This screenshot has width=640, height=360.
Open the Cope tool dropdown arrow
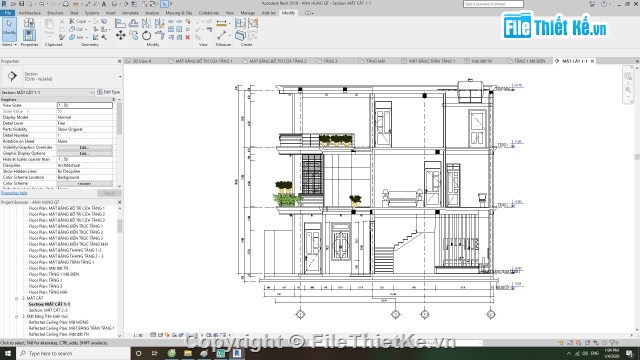pos(89,21)
